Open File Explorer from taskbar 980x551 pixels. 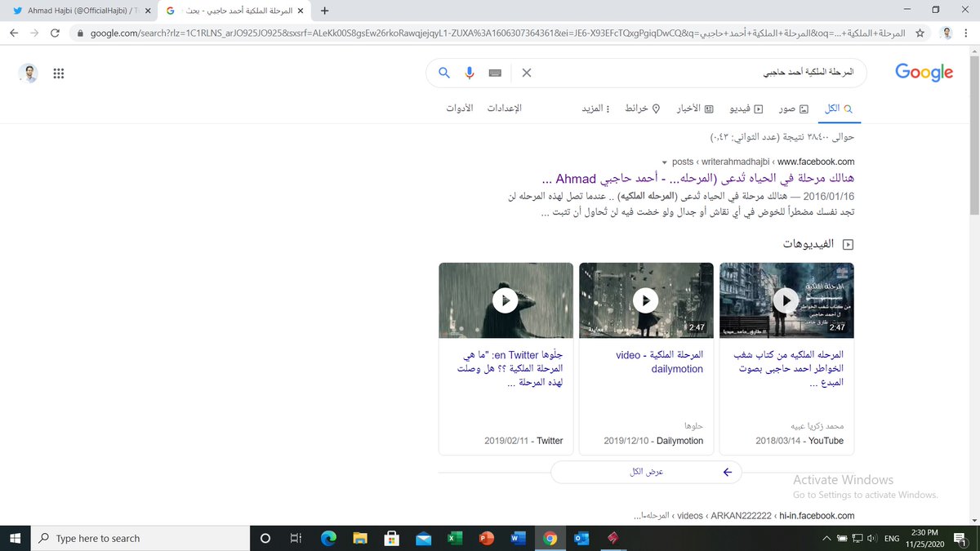pyautogui.click(x=360, y=538)
